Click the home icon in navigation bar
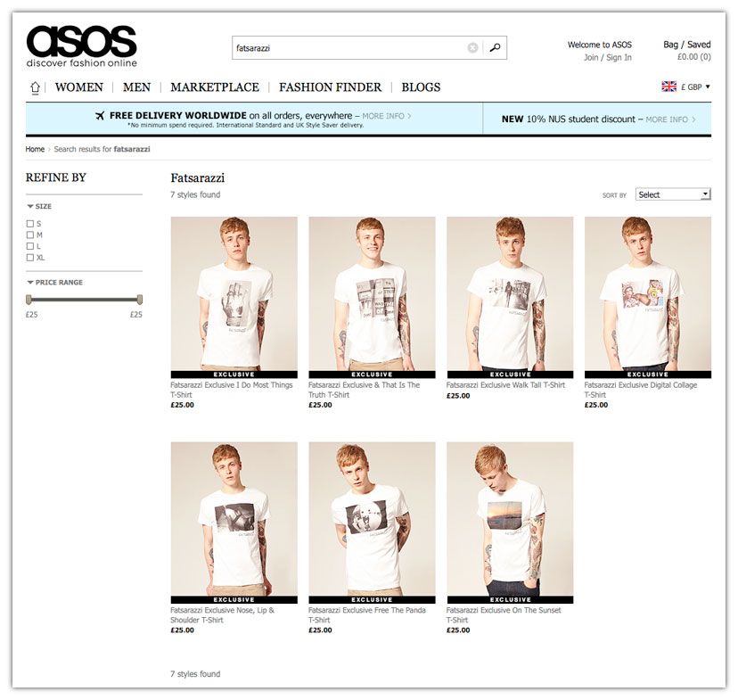738x700 pixels. [36, 87]
